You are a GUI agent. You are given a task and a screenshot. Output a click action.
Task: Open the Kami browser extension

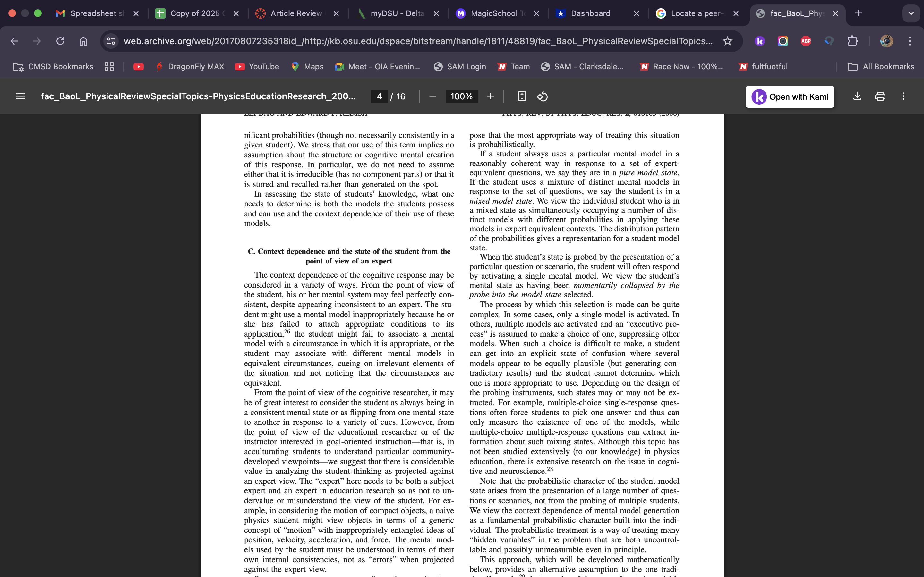point(759,41)
